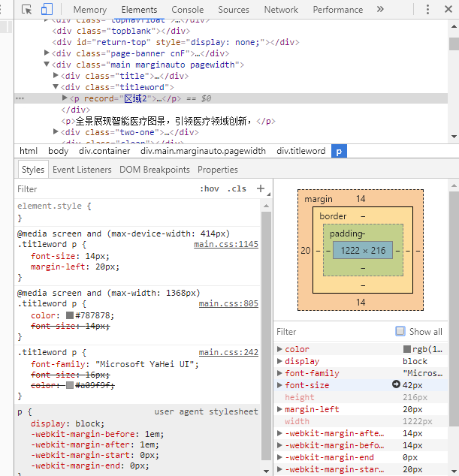Viewport: 459px width, 476px height.
Task: Expand the color computed property
Action: click(x=280, y=349)
